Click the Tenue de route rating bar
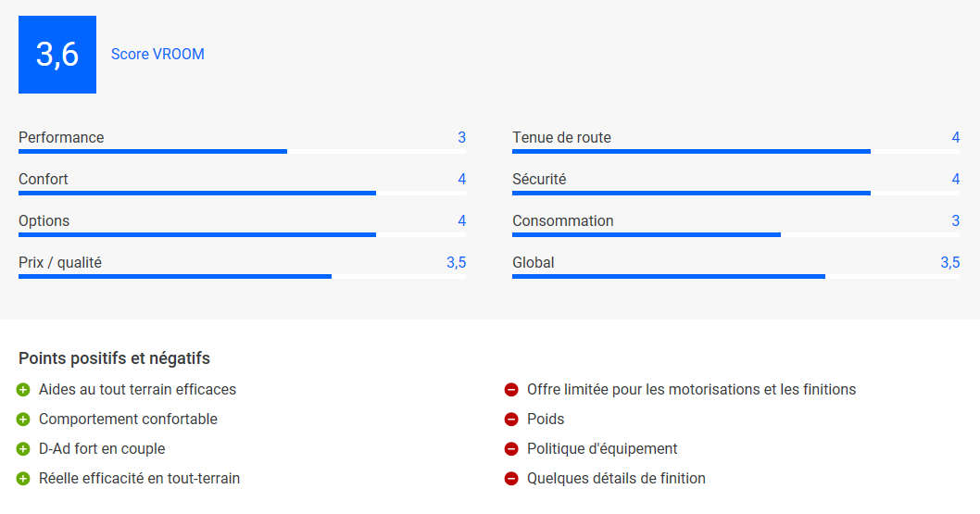The width and height of the screenshot is (980, 514). [x=735, y=151]
